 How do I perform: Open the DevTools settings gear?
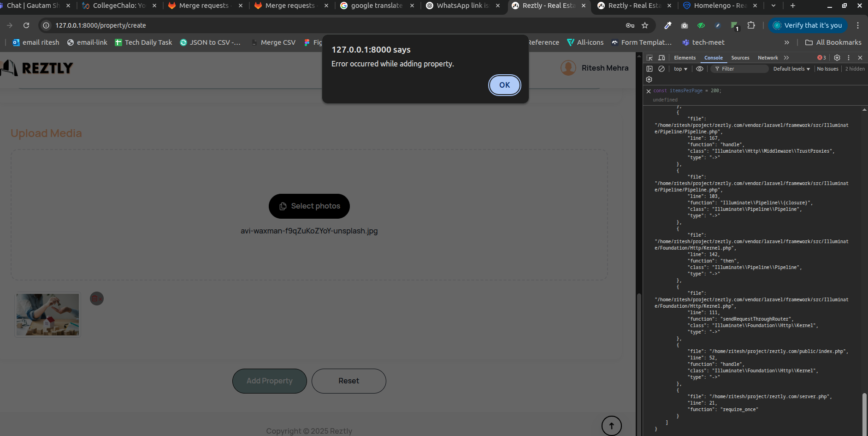coord(837,58)
